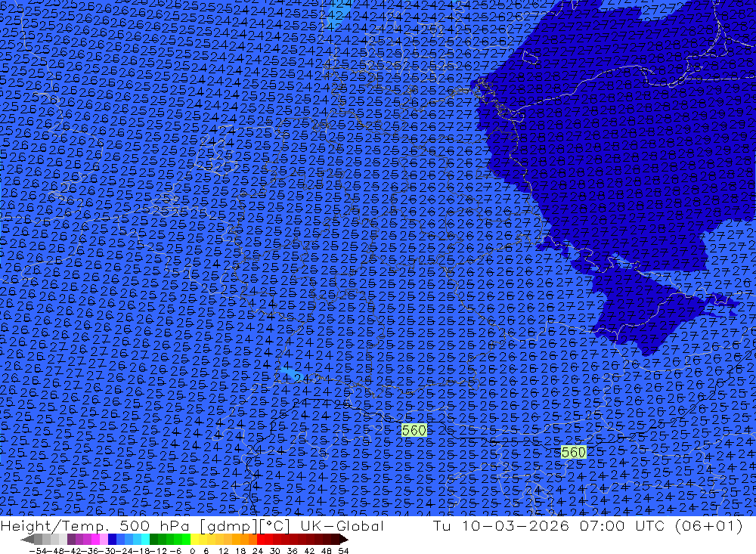Click the Crimea peninsula on the map
The width and height of the screenshot is (756, 554).
coord(643,310)
